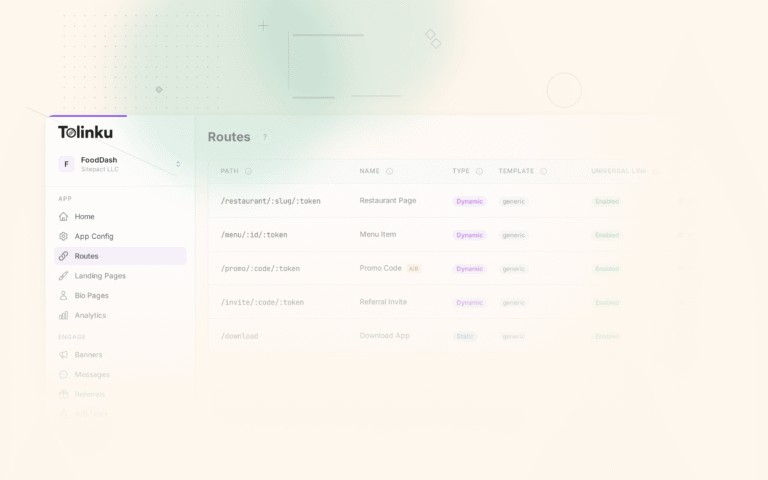Image resolution: width=768 pixels, height=480 pixels.
Task: Click Enabled badge in Restaurant Page row
Action: click(607, 201)
